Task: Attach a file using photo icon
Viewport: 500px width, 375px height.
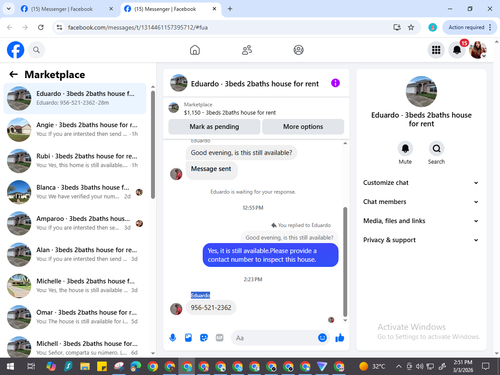Action: (x=188, y=338)
